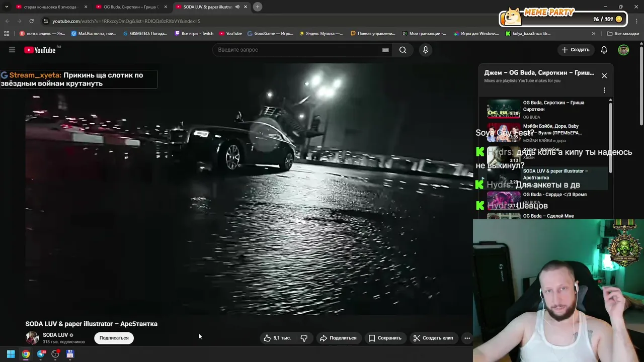Open the YouTube bookmark
644x362 pixels.
[230, 34]
